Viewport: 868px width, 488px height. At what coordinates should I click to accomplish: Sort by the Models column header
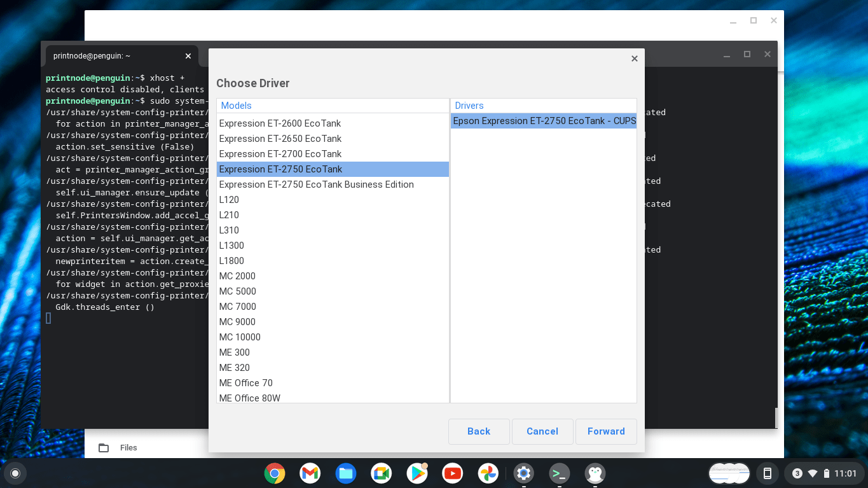pyautogui.click(x=333, y=106)
